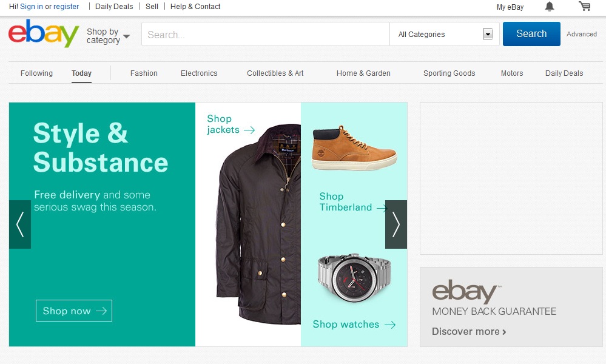This screenshot has width=606, height=364.
Task: Click the arrow next to Shop watches
Action: point(390,325)
